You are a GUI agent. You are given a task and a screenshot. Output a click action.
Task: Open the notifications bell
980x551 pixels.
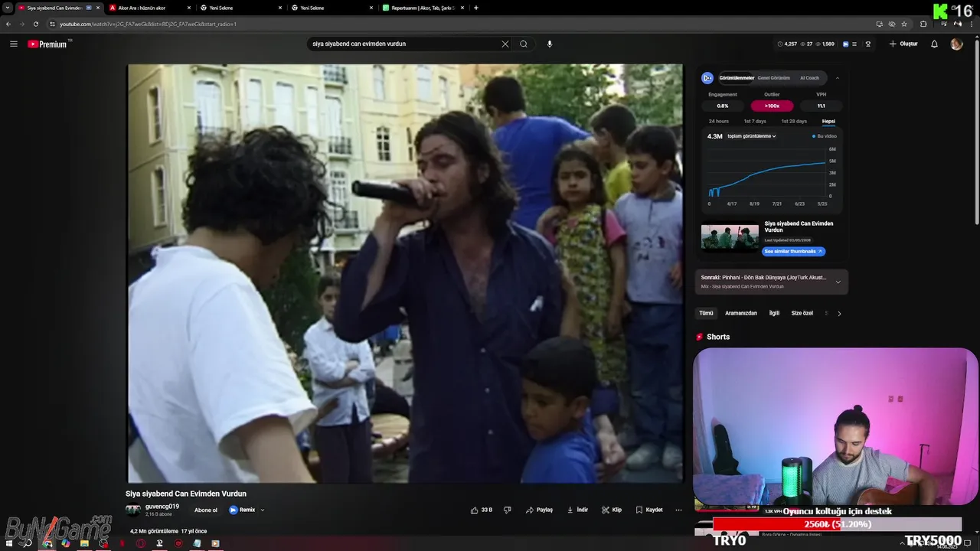click(934, 44)
